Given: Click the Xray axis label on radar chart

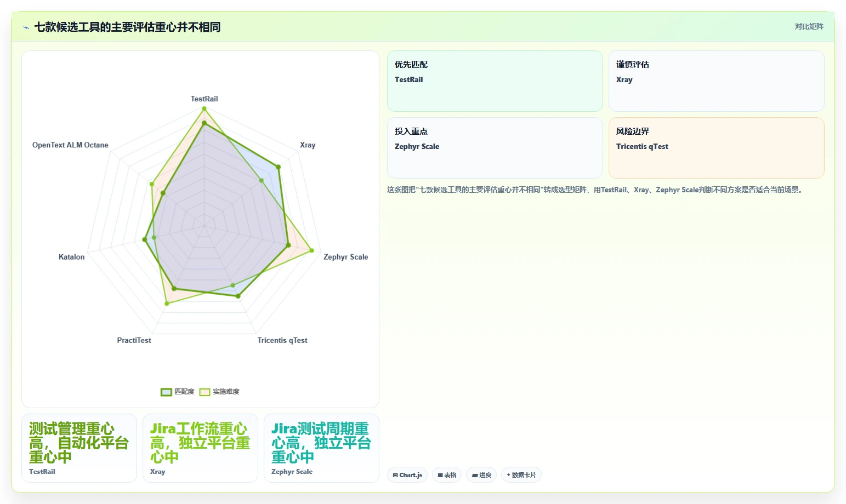Looking at the screenshot, I should click(x=308, y=145).
